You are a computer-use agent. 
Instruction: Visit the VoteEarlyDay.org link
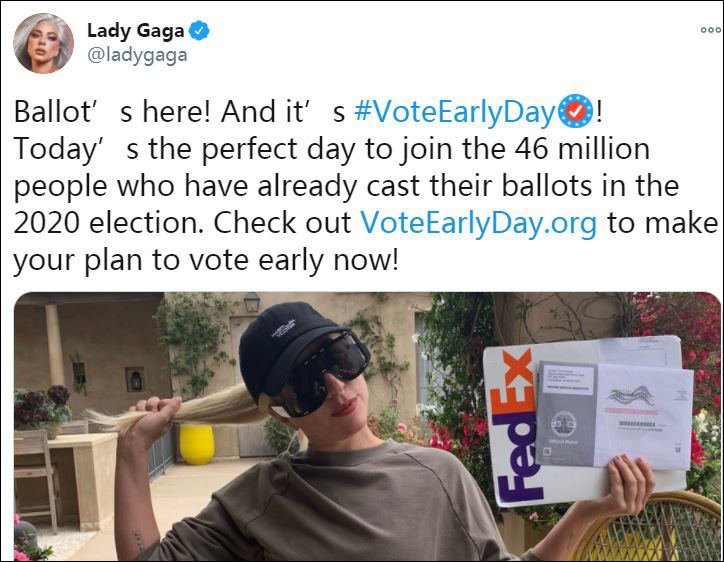pyautogui.click(x=477, y=222)
